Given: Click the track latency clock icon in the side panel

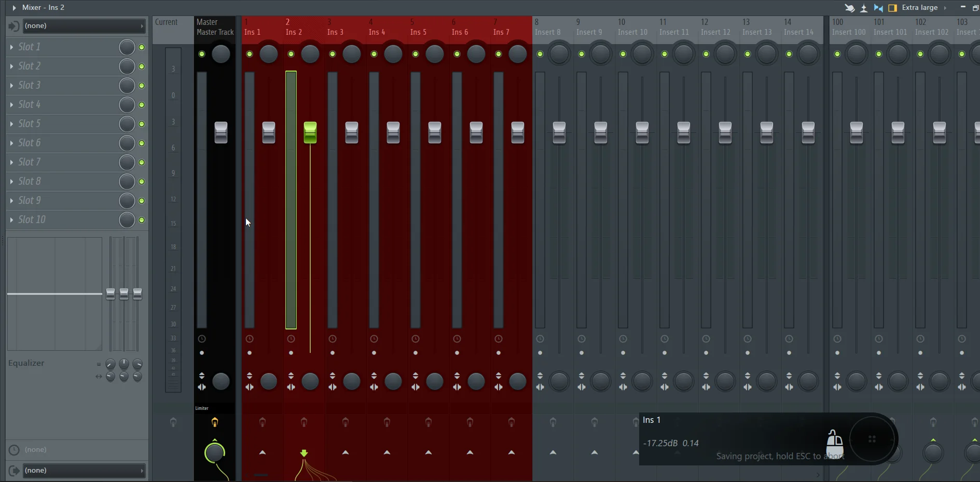Looking at the screenshot, I should 14,450.
